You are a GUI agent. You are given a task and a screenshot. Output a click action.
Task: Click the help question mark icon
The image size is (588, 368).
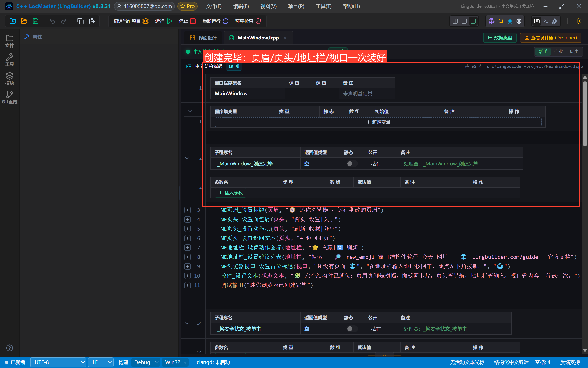tap(9, 348)
